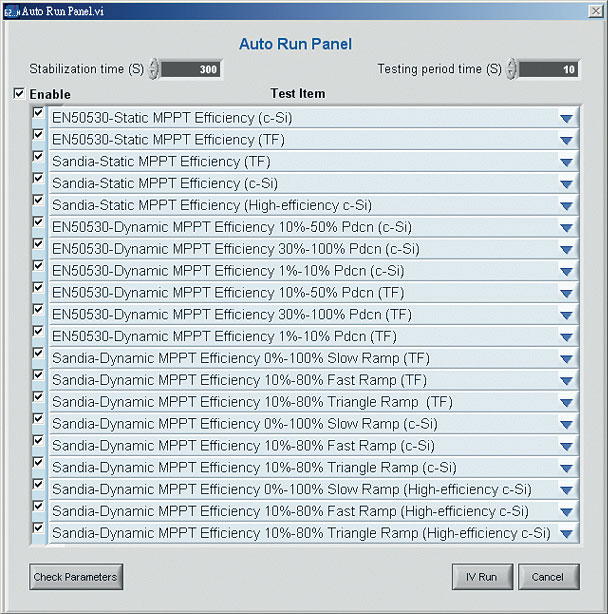Toggle EN50530-Dynamic 10%-50% Pdcn (TF) checkbox
The image size is (608, 614).
(x=38, y=288)
